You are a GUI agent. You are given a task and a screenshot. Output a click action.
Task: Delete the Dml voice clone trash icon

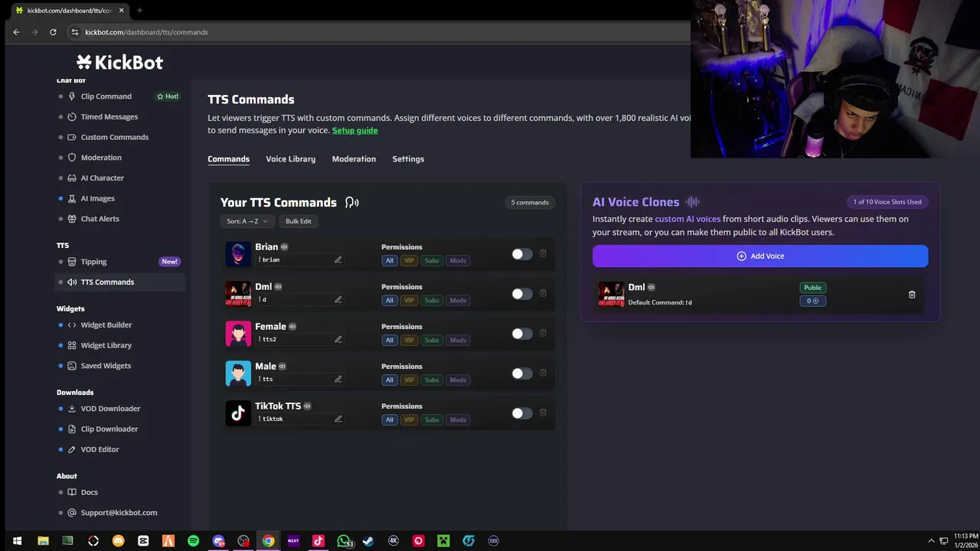pyautogui.click(x=912, y=295)
